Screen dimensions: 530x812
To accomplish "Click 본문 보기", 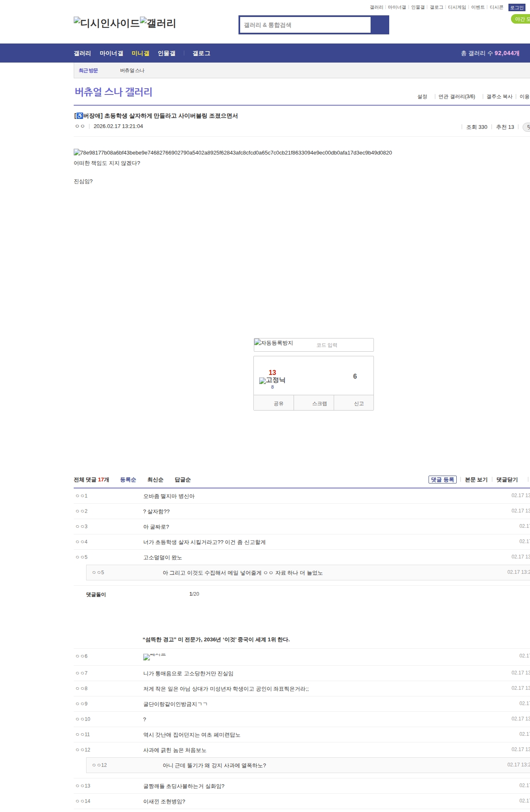I will tap(476, 480).
